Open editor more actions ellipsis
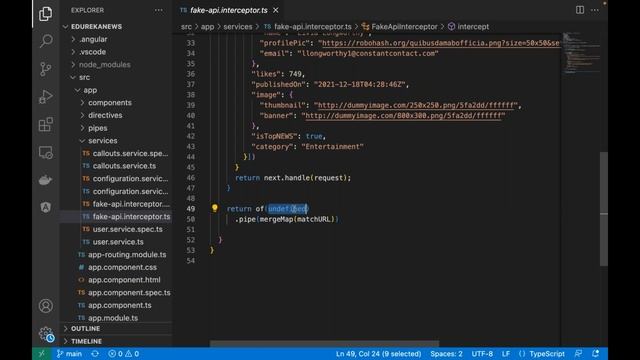 click(x=595, y=10)
